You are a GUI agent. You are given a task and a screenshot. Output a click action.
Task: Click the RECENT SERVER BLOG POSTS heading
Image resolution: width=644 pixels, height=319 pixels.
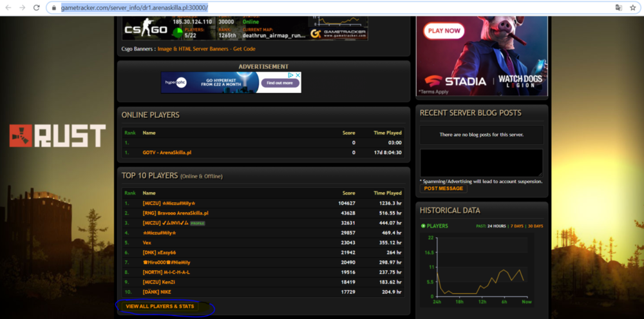[x=470, y=113]
